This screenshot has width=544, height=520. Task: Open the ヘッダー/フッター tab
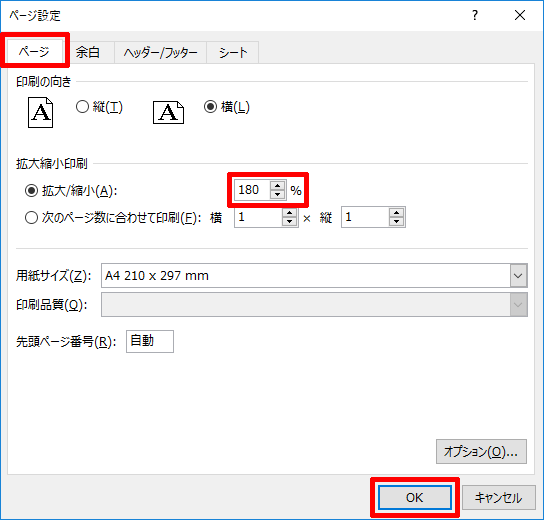160,52
